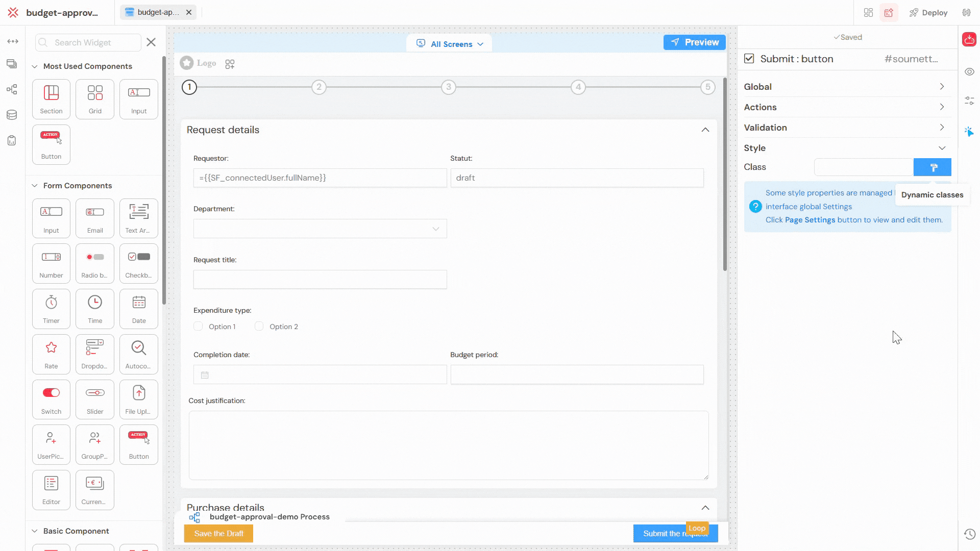Toggle the Submit button checkbox in properties panel
980x551 pixels.
749,58
